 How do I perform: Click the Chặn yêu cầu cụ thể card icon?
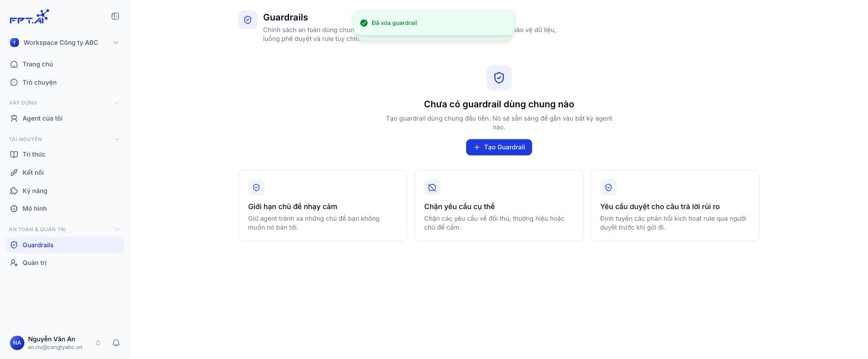[432, 188]
